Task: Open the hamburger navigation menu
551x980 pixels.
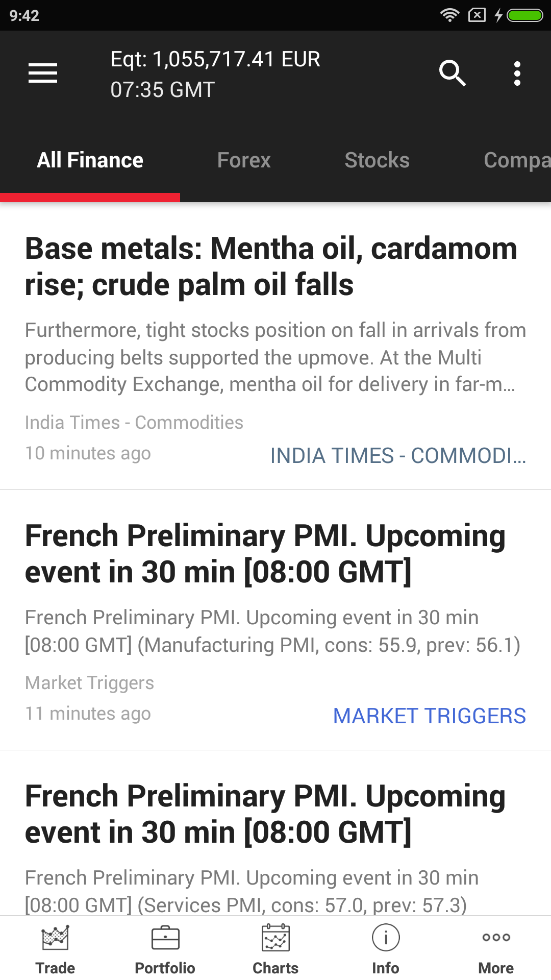Action: coord(43,73)
